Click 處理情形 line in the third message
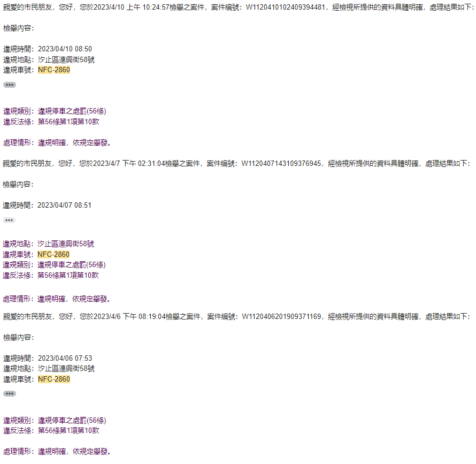Image resolution: width=476 pixels, height=464 pixels. pyautogui.click(x=57, y=452)
